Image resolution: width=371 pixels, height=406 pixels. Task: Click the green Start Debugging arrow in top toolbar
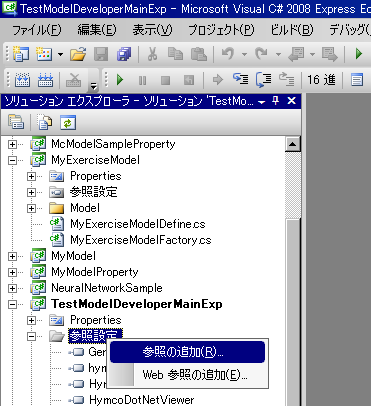pyautogui.click(x=359, y=54)
